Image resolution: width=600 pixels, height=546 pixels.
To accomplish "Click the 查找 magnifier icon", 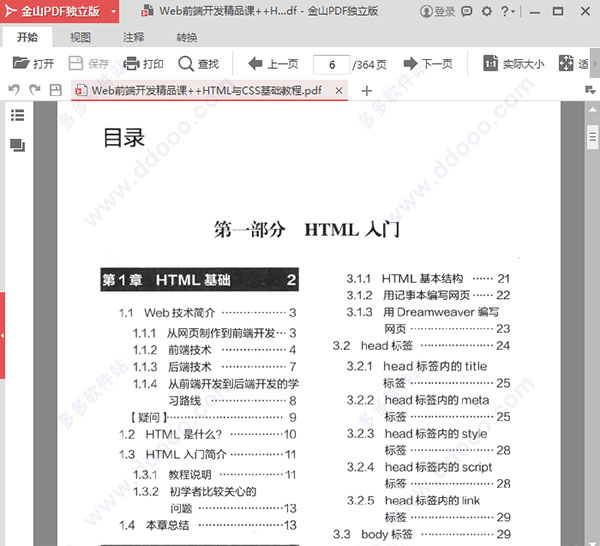I will (x=186, y=64).
